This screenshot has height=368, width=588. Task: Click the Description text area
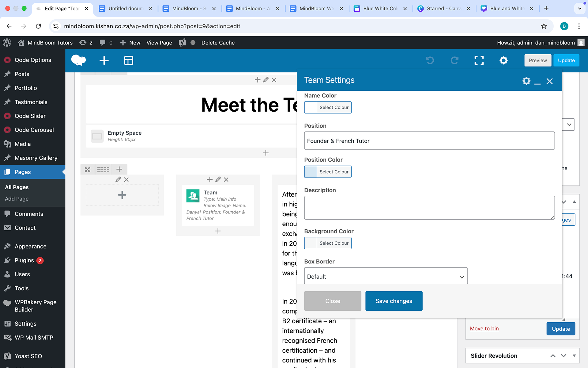click(x=429, y=208)
